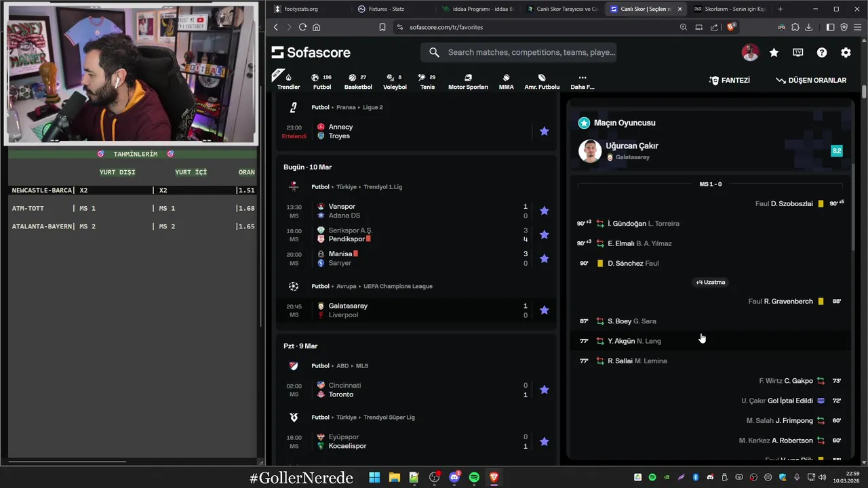The width and height of the screenshot is (868, 488).
Task: Open the Trendyol Süper Lig link
Action: 389,418
